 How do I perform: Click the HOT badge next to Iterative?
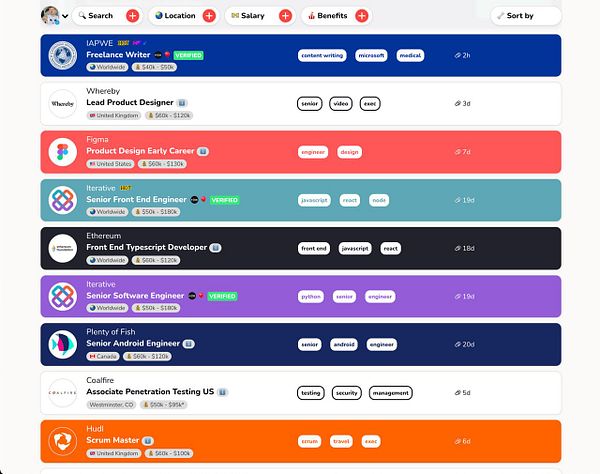coord(126,188)
